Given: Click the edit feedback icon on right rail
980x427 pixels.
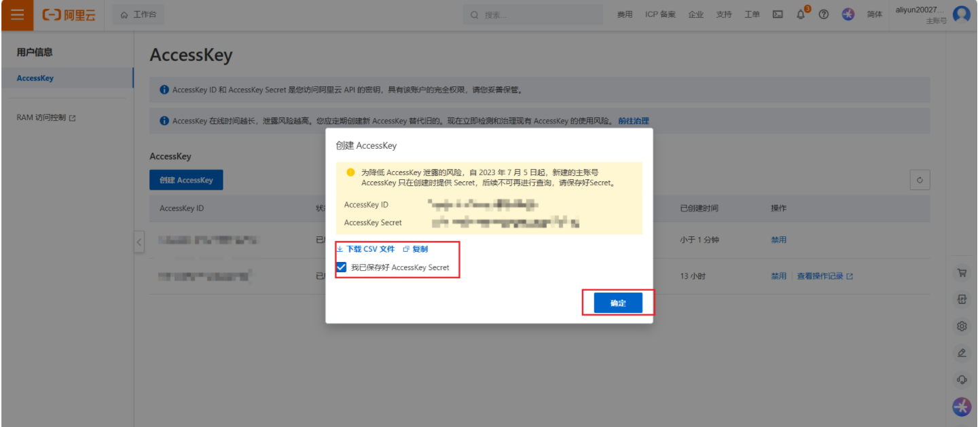Looking at the screenshot, I should point(962,352).
